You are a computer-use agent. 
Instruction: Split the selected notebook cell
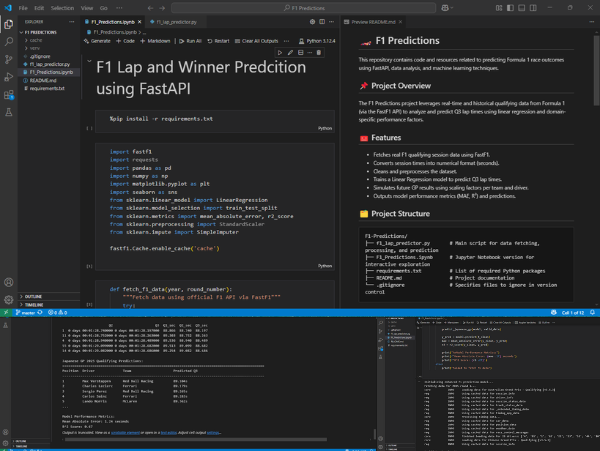click(300, 52)
